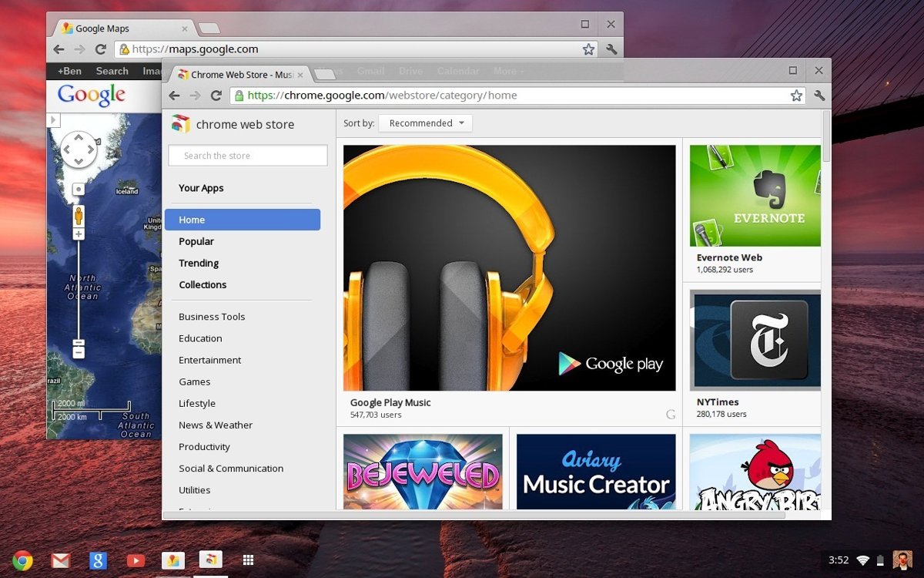Image resolution: width=924 pixels, height=578 pixels.
Task: Click the map zoom out minus button
Action: pos(79,352)
